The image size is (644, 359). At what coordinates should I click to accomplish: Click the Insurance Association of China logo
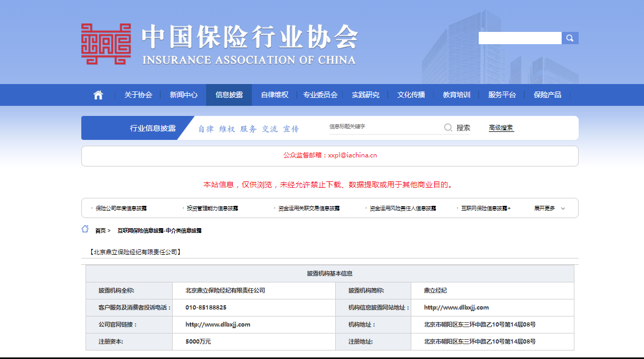click(219, 44)
